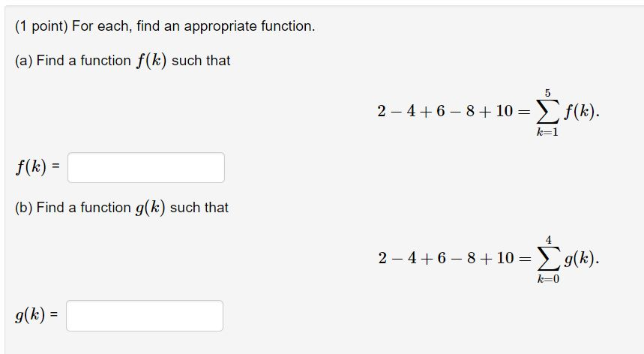Click the "f(k) =" label beside the first input
This screenshot has height=354, width=644.
[37, 166]
